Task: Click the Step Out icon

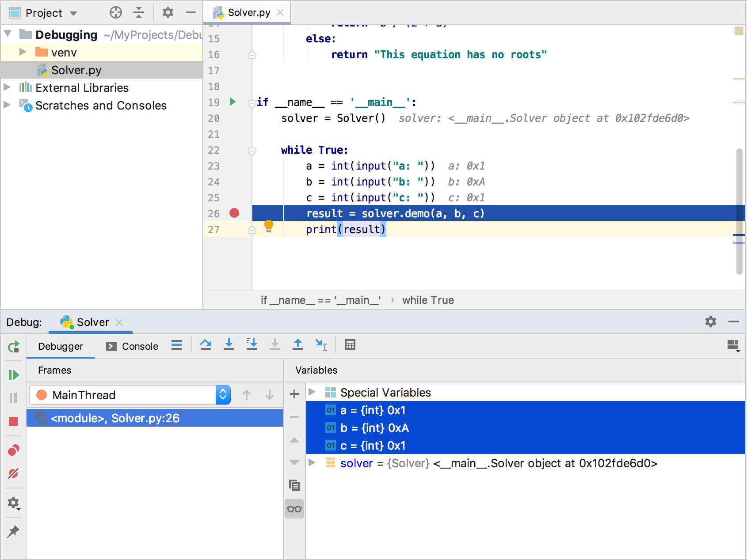Action: (298, 345)
